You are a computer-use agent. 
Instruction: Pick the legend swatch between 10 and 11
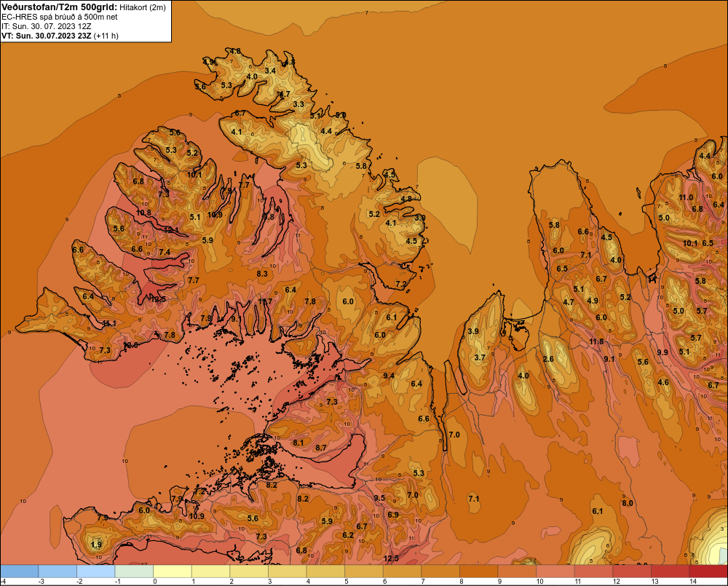(x=555, y=571)
